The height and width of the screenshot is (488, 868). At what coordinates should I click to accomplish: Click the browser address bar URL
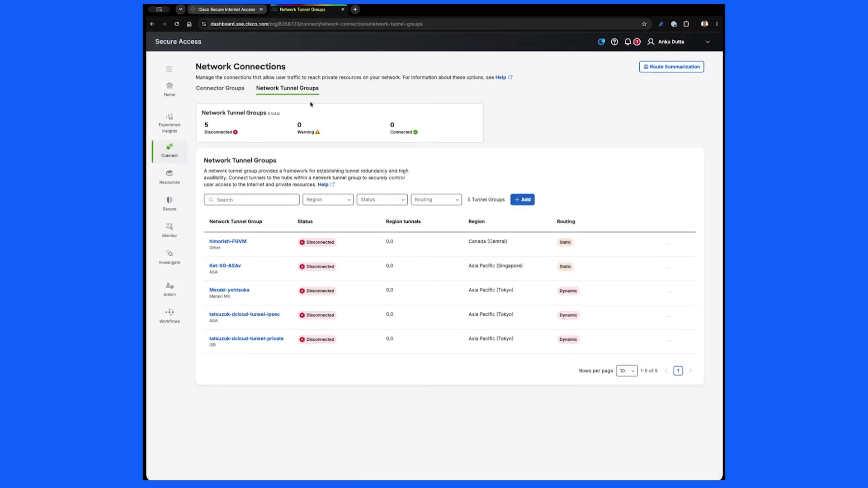[x=316, y=24]
